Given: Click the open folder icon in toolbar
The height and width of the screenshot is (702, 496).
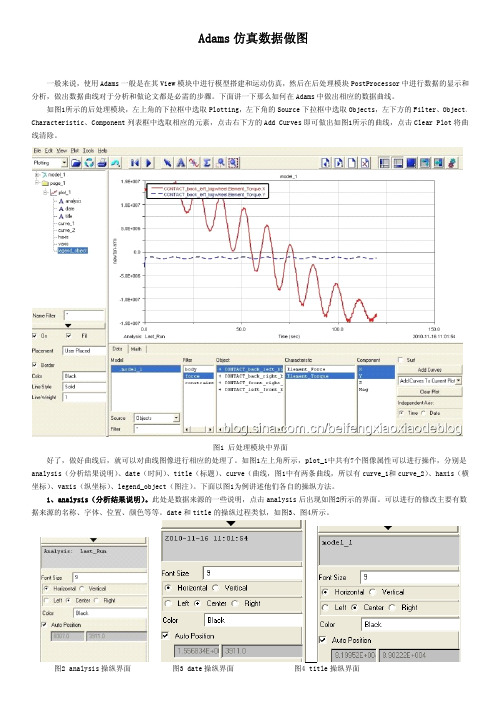Looking at the screenshot, I should (x=76, y=163).
